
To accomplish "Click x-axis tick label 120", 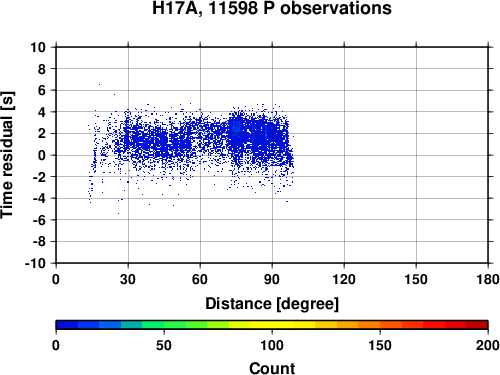I will click(x=344, y=279).
